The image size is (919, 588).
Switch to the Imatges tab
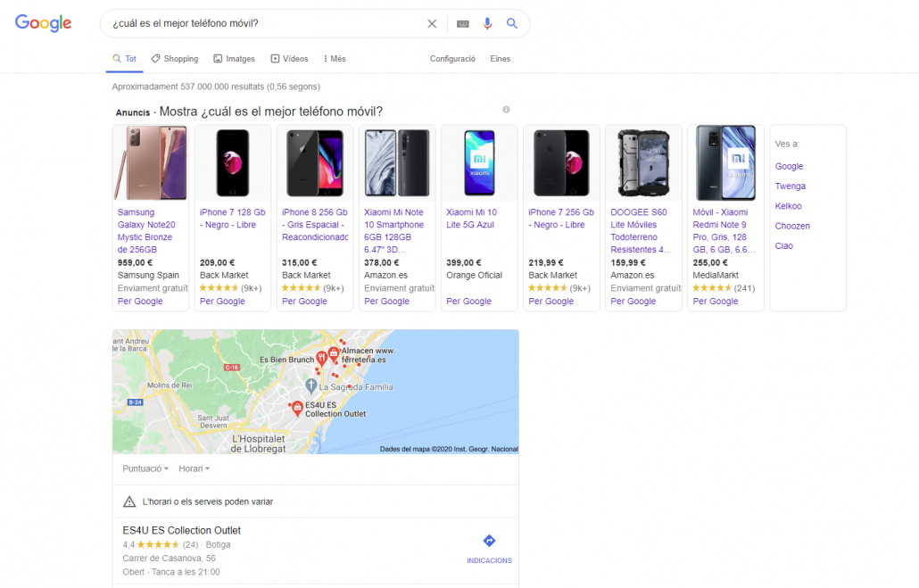[x=235, y=59]
